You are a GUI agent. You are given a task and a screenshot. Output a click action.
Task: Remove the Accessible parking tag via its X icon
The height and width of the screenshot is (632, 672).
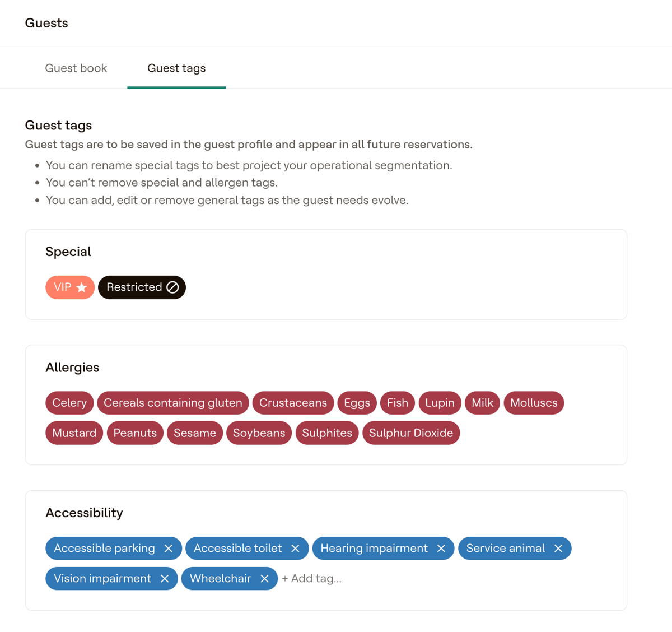pos(168,549)
